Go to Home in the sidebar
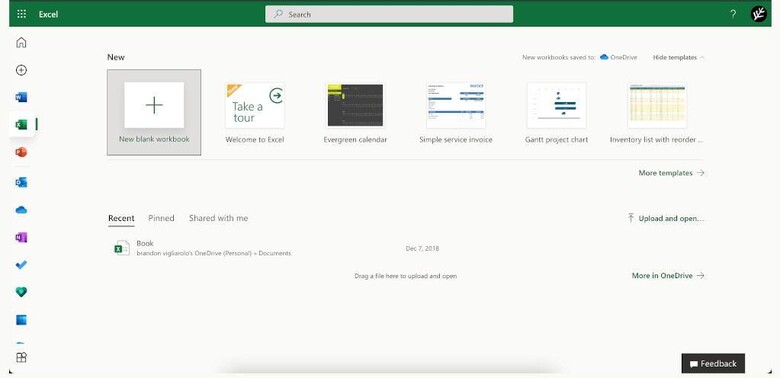Viewport: 780px width, 378px height. 21,43
